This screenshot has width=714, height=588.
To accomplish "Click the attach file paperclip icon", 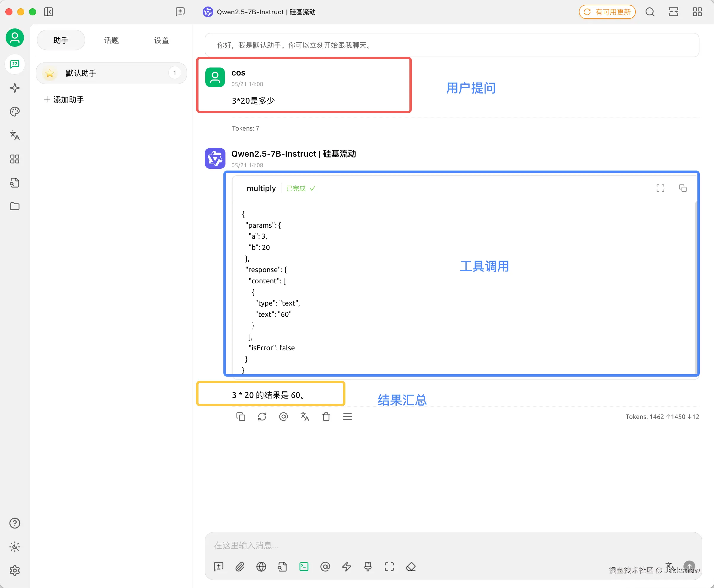I will [x=240, y=567].
